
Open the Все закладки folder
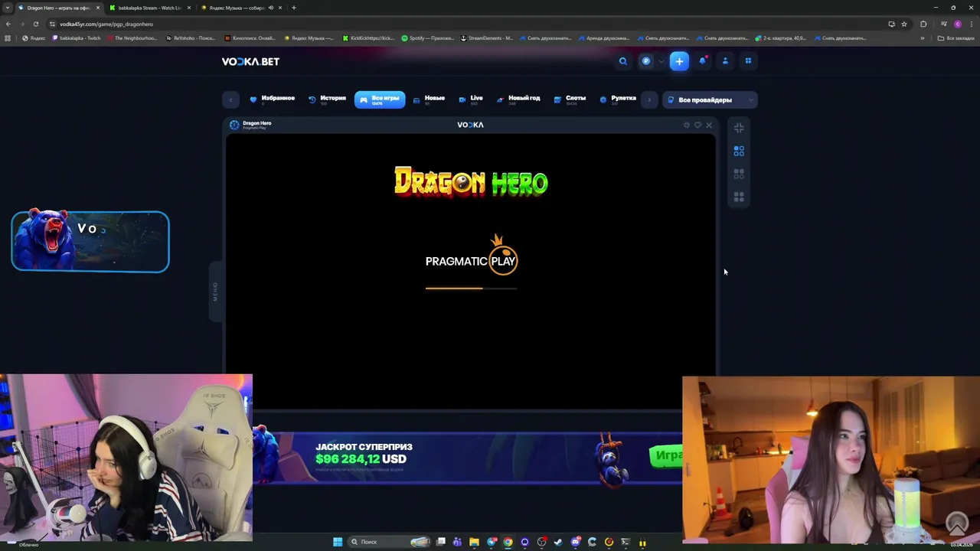(x=956, y=38)
